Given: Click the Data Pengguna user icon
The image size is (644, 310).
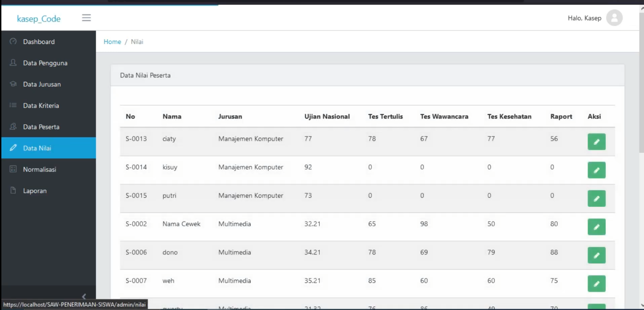Looking at the screenshot, I should tap(13, 63).
